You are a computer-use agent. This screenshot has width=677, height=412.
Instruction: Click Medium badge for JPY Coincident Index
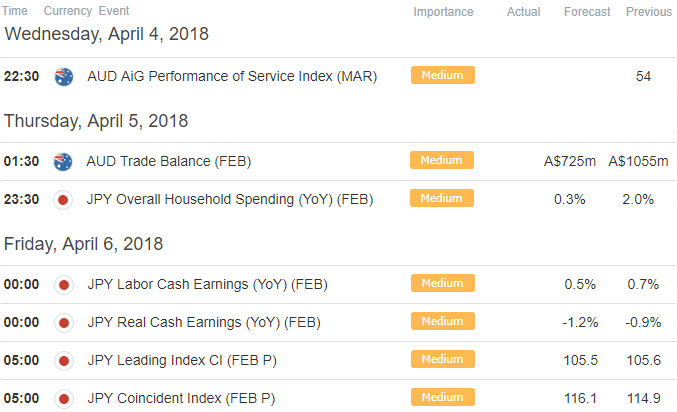pos(443,397)
